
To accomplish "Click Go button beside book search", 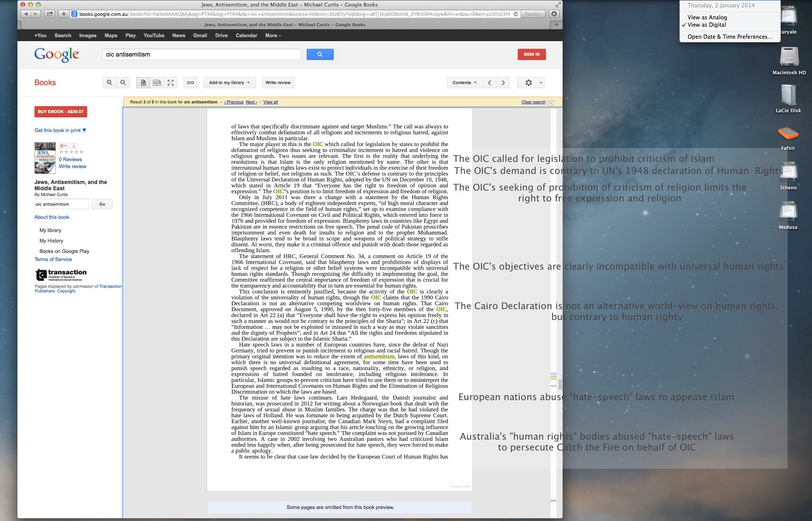I will [x=102, y=204].
